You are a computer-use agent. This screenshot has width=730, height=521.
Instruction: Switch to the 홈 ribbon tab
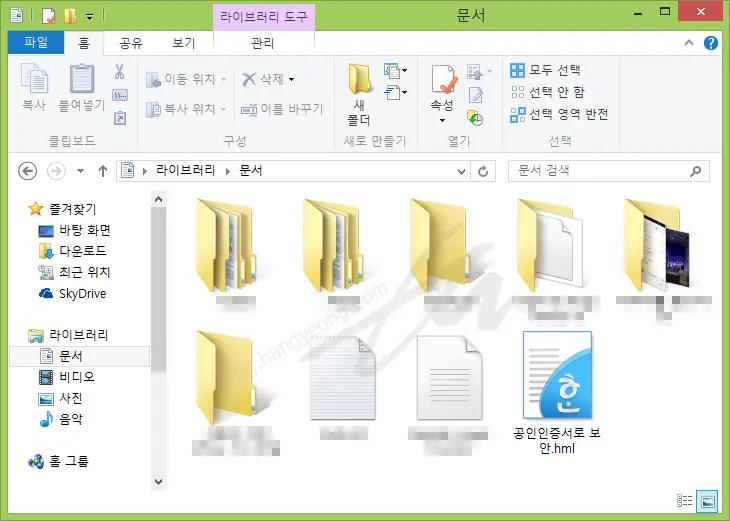[84, 43]
